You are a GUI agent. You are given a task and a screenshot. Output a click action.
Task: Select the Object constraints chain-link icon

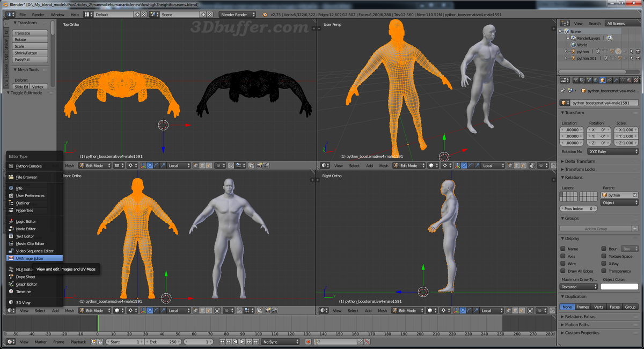pos(609,79)
